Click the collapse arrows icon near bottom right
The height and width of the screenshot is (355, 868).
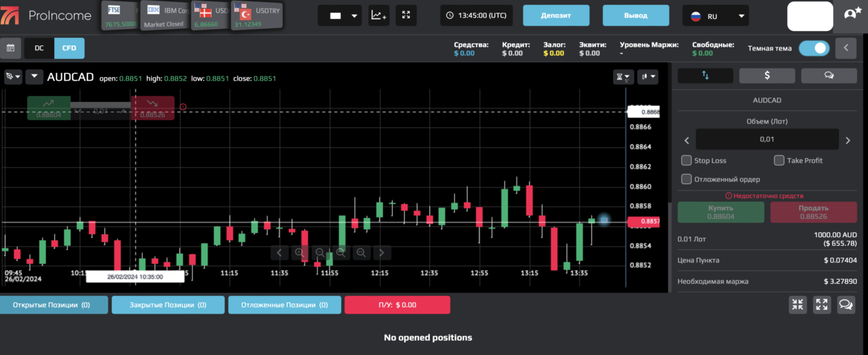tap(798, 305)
